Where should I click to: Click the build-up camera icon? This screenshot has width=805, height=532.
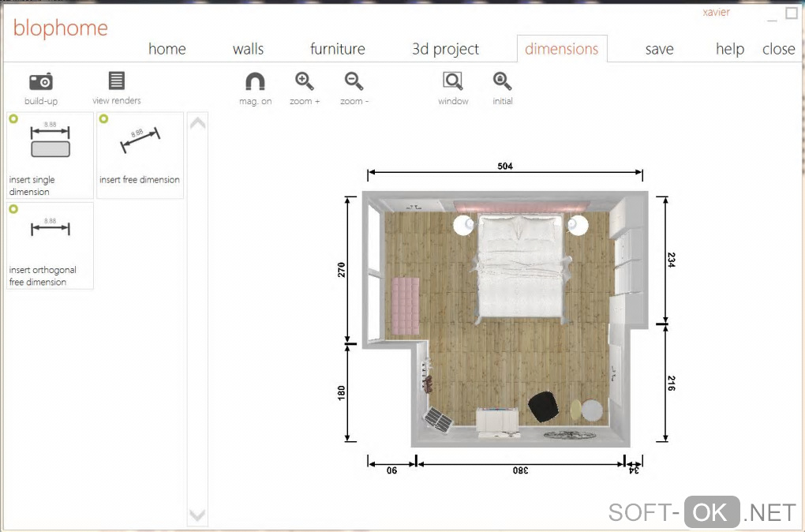tap(41, 81)
